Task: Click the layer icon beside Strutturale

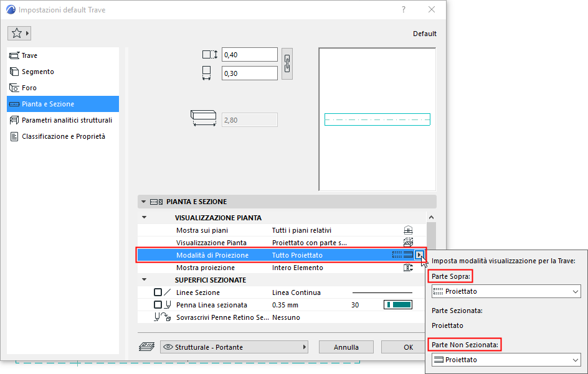Action: (146, 347)
